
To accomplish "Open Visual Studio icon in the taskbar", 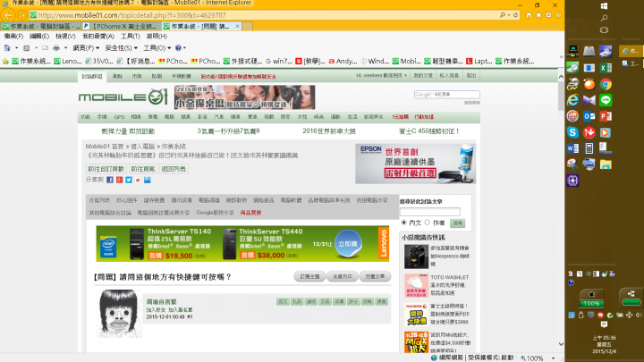I will click(589, 100).
